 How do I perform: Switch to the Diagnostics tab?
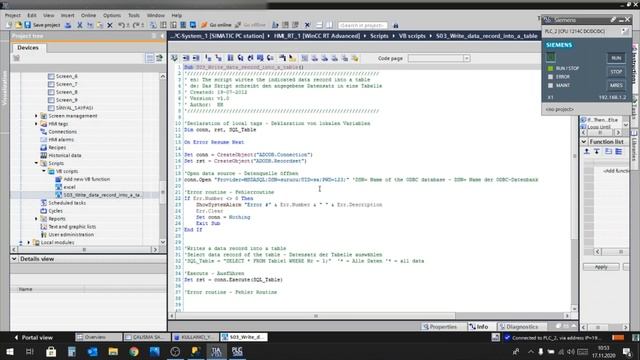tap(518, 327)
